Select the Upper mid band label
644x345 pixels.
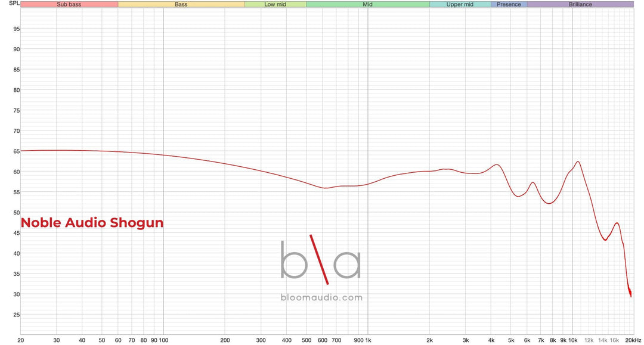pyautogui.click(x=460, y=4)
